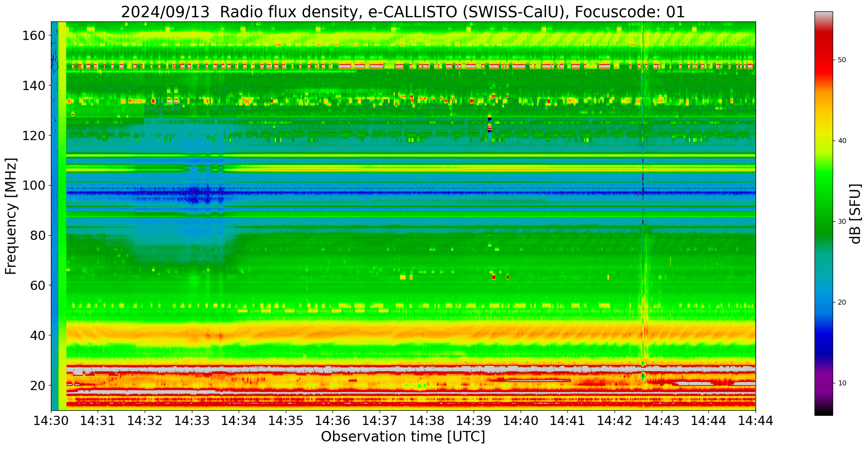Click the red region of the colorbar

tap(823, 59)
